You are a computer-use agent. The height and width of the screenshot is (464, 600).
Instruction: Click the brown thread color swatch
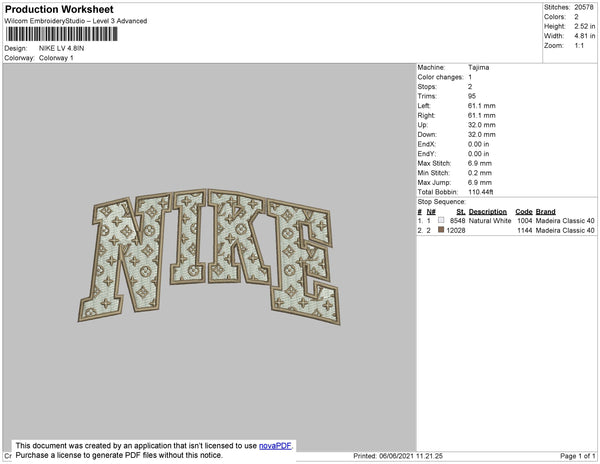(441, 230)
